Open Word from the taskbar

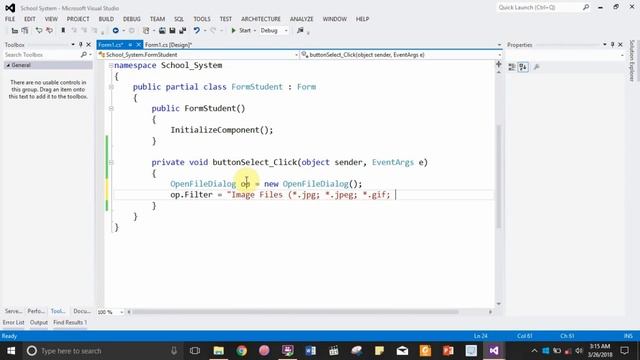coord(311,351)
